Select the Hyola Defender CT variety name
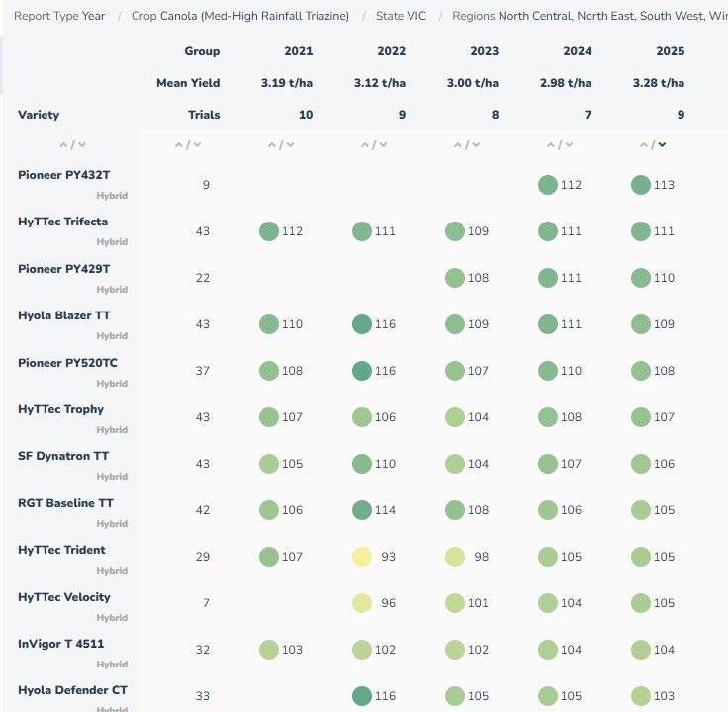 click(72, 690)
